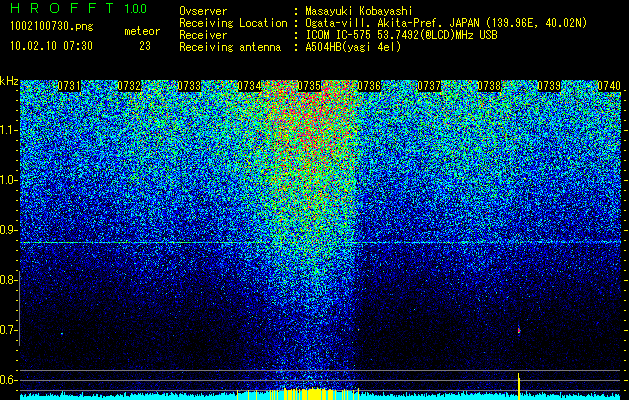Click the kHz axis unit label

click(x=9, y=81)
